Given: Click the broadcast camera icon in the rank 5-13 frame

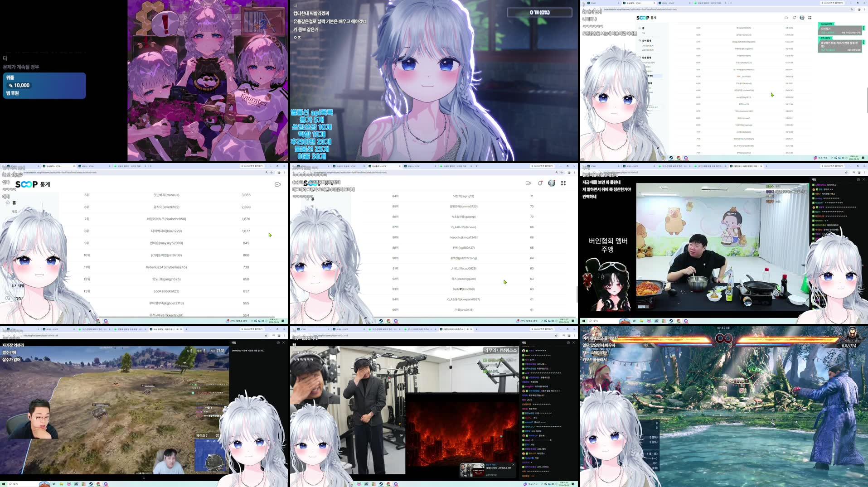Looking at the screenshot, I should pyautogui.click(x=277, y=184).
